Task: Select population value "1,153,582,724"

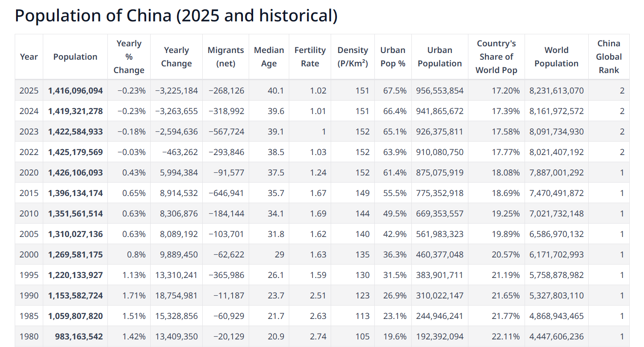Action: coord(75,296)
